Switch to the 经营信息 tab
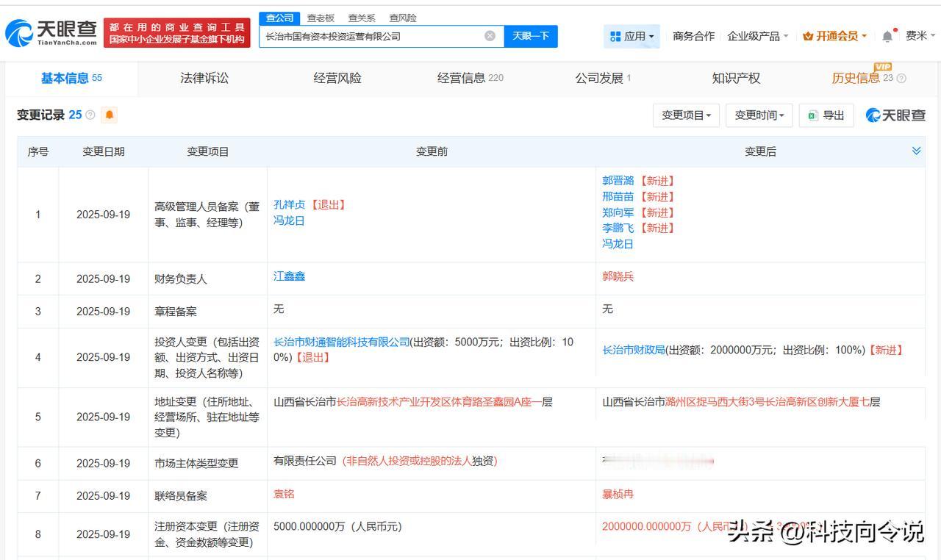This screenshot has height=560, width=941. pos(470,78)
